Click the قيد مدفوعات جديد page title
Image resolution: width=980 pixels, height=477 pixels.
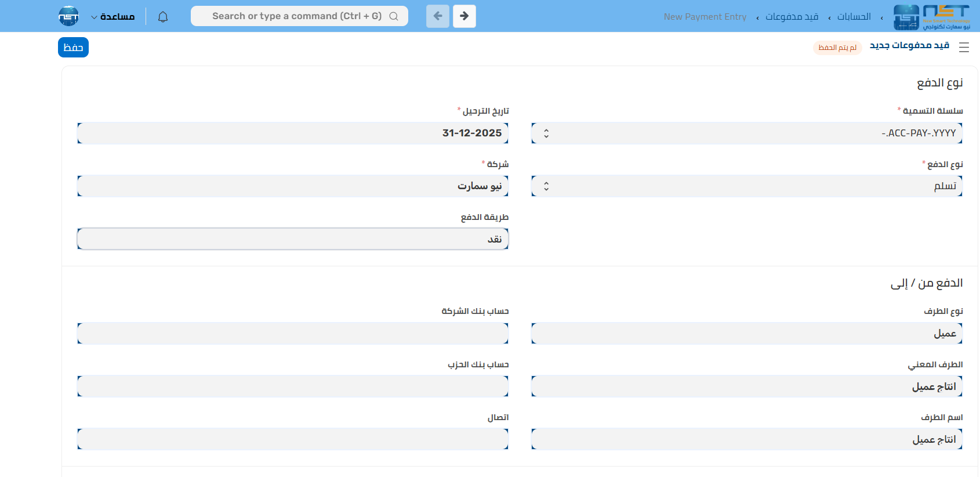909,46
